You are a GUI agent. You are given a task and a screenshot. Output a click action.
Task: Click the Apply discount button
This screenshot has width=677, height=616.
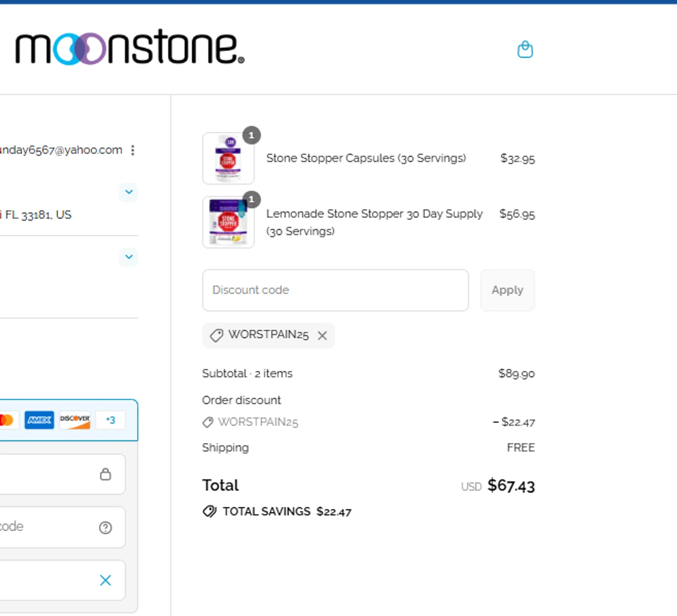click(507, 290)
